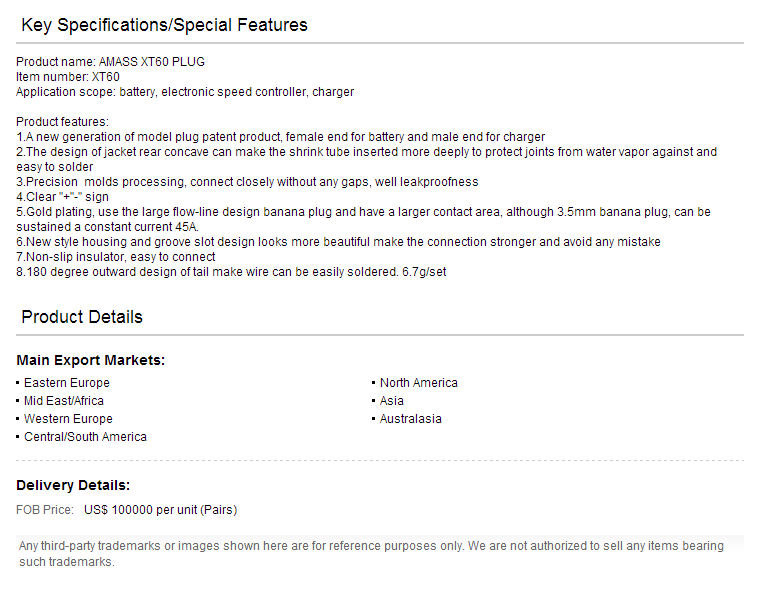This screenshot has width=781, height=597.
Task: Click Central/South America market entry
Action: point(85,436)
